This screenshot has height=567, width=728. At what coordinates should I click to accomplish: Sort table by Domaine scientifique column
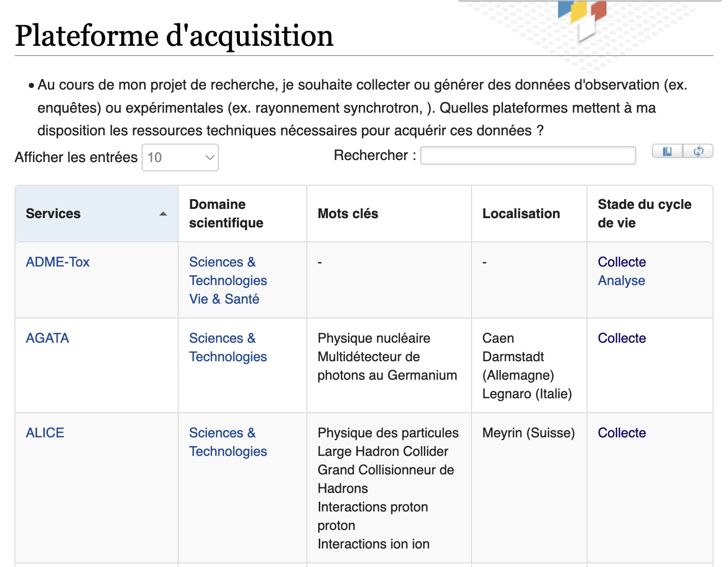pyautogui.click(x=226, y=214)
